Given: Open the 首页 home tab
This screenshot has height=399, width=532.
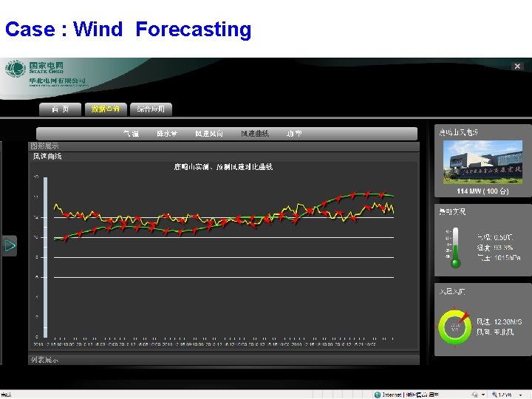Looking at the screenshot, I should pyautogui.click(x=61, y=109).
